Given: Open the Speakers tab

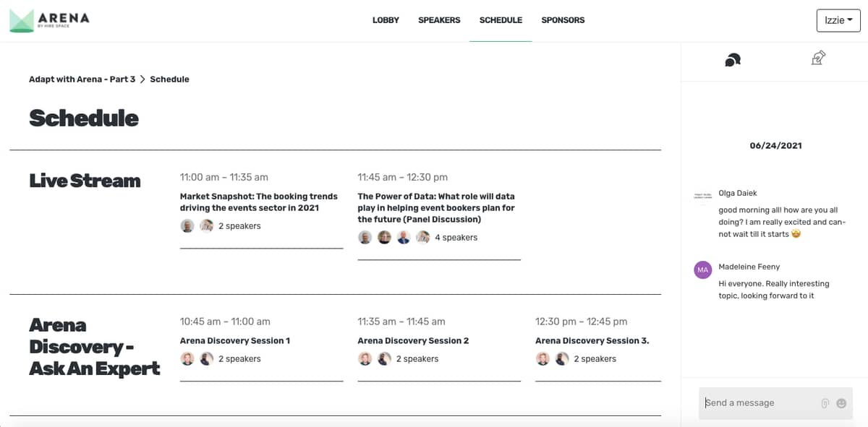Looking at the screenshot, I should click(439, 20).
